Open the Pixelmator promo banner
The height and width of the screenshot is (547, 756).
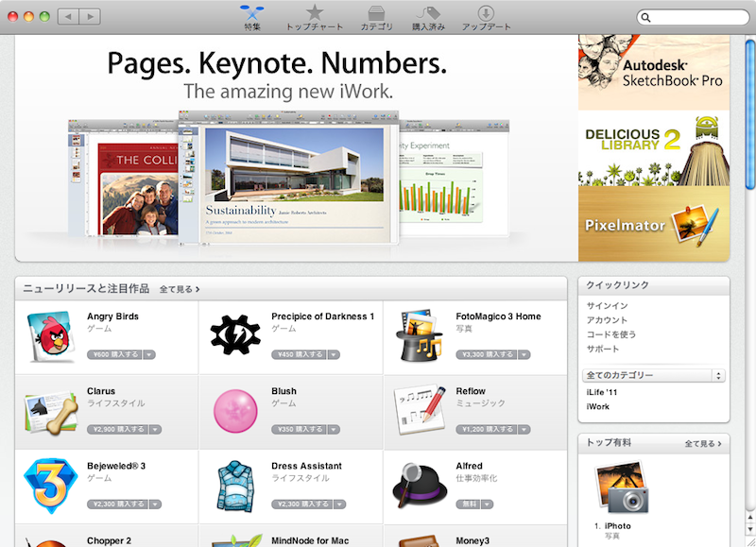click(654, 224)
